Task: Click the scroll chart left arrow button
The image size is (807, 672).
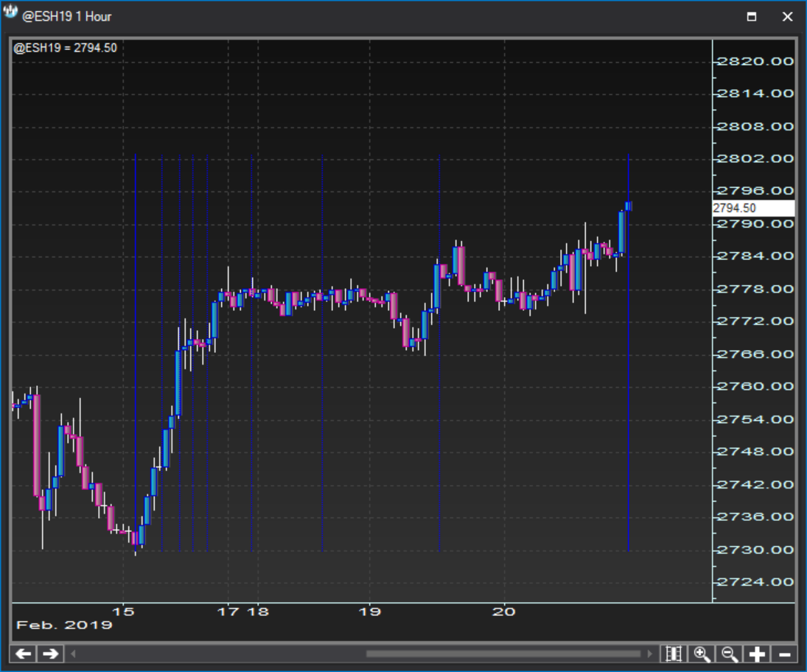Action: [24, 654]
